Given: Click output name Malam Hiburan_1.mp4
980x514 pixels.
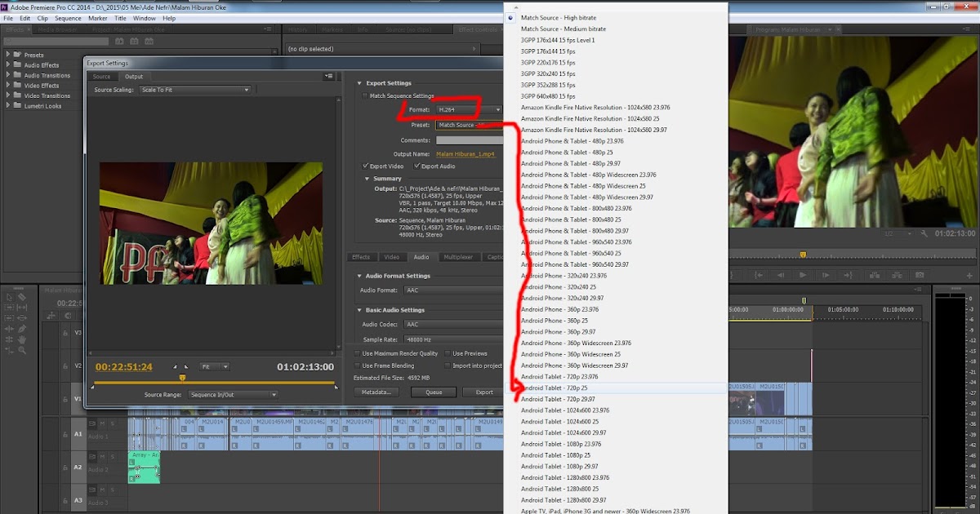Looking at the screenshot, I should [x=466, y=153].
